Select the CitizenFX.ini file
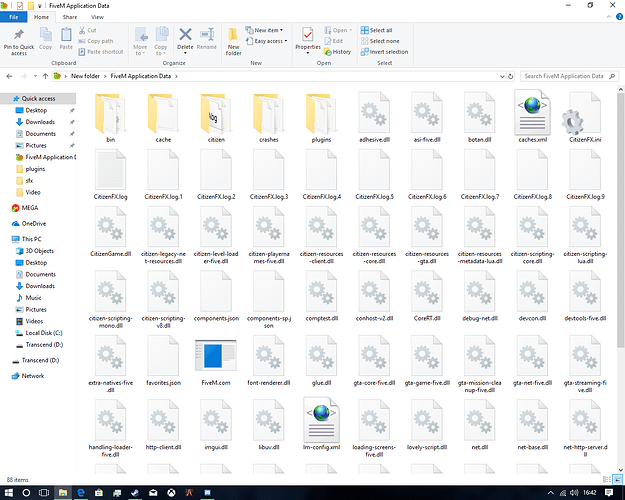625x500 pixels. [585, 118]
